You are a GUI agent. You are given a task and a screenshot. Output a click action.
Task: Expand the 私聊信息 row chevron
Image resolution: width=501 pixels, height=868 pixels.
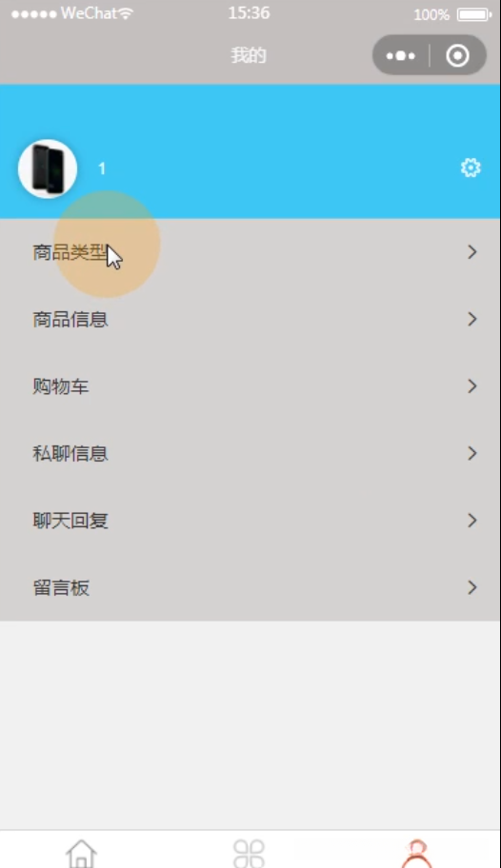pyautogui.click(x=472, y=453)
